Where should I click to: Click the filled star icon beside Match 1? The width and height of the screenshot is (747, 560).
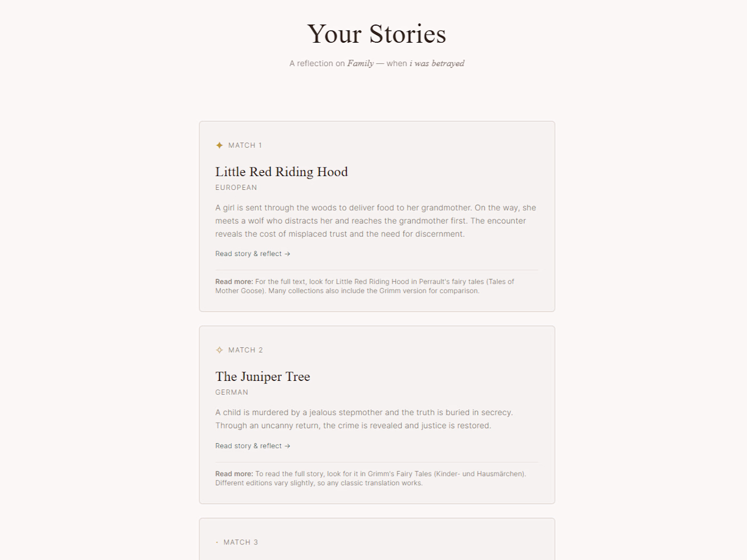pyautogui.click(x=219, y=145)
